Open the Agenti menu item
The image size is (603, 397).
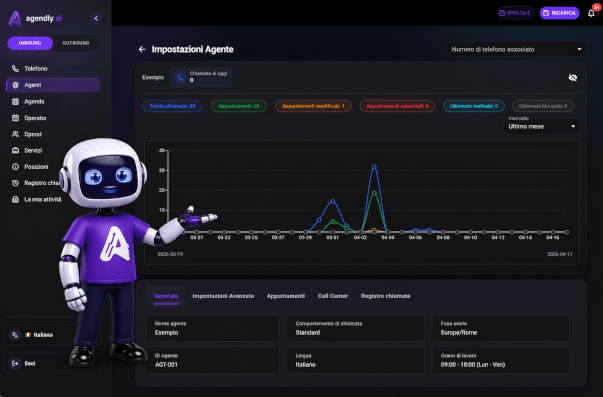point(53,85)
